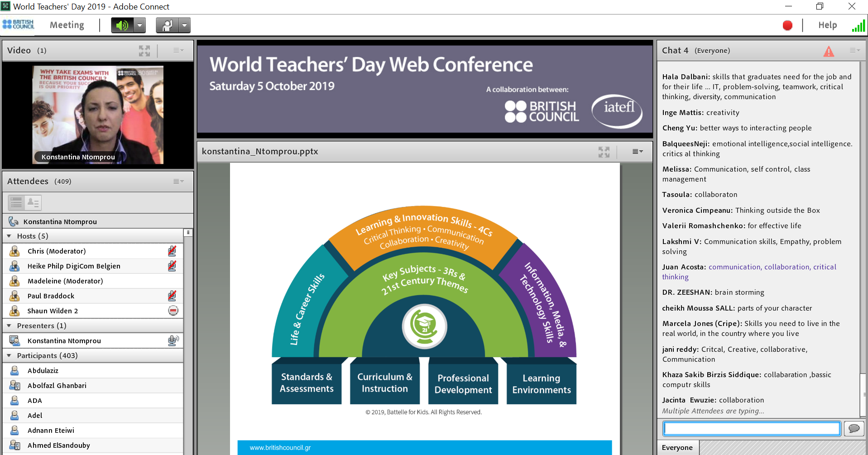Click Shaun Wilden 2 status icon

point(173,311)
